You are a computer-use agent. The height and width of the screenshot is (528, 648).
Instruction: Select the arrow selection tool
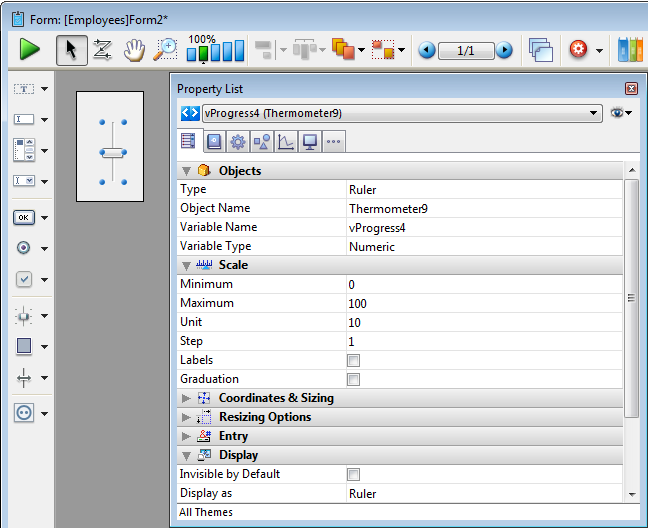(x=71, y=50)
